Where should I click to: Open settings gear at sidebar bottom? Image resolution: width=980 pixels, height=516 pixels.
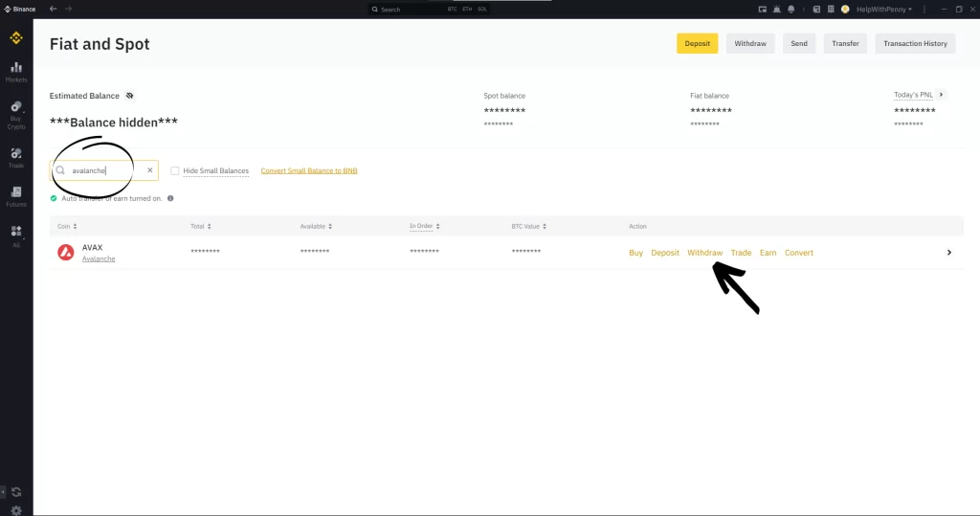point(16,510)
